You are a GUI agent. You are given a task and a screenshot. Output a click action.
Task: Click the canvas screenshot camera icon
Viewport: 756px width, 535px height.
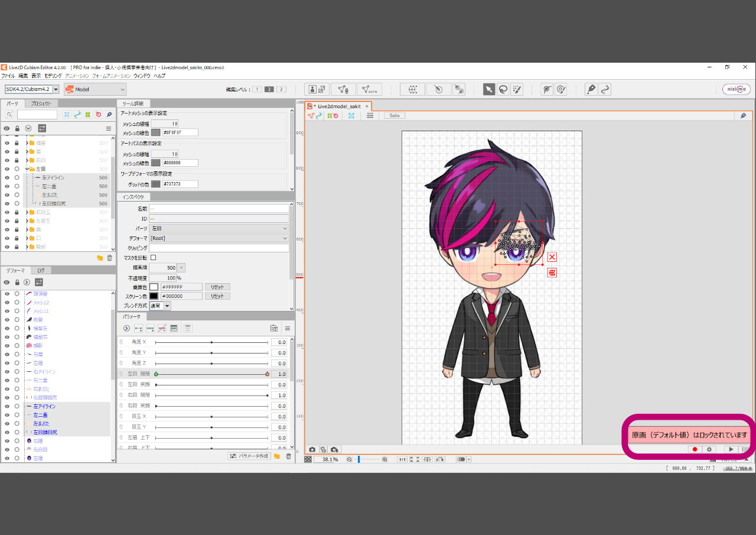(x=312, y=449)
